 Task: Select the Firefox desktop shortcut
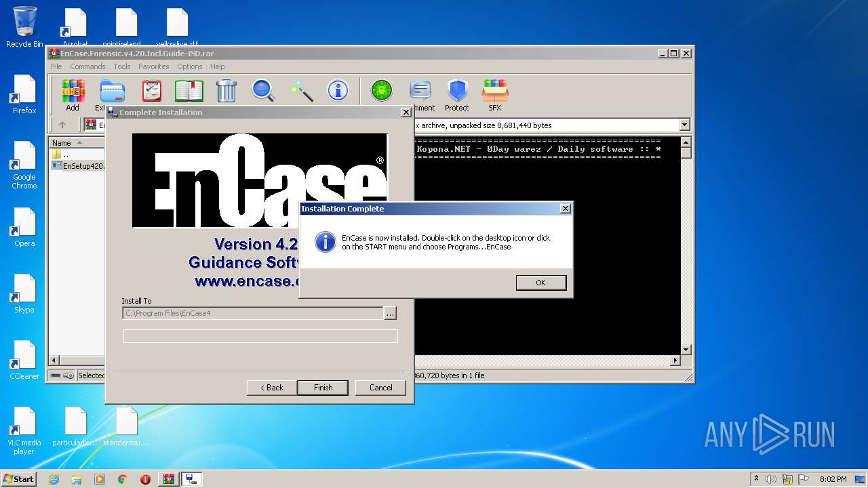click(24, 94)
